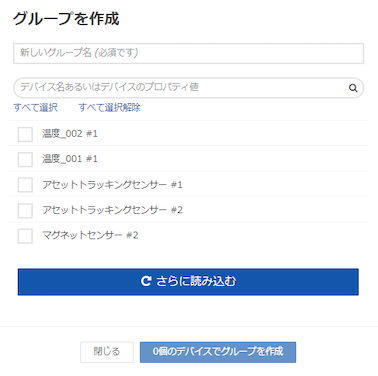Click the さらに読み込む button
The height and width of the screenshot is (376, 378).
[188, 282]
